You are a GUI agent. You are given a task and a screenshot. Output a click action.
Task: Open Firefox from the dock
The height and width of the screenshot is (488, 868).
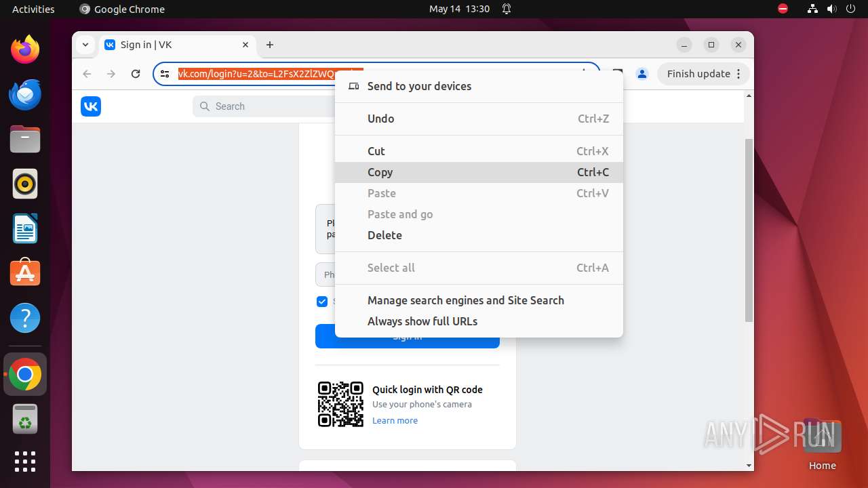click(25, 49)
